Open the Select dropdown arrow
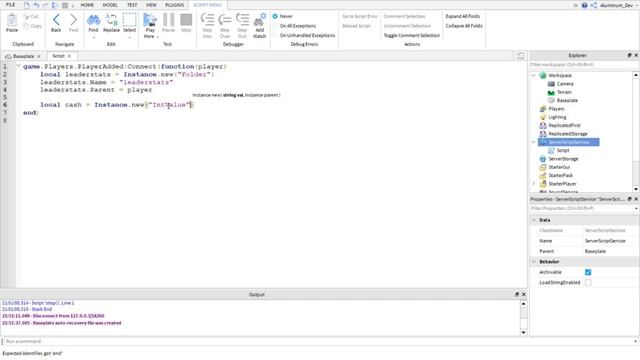640x360 pixels. (129, 38)
